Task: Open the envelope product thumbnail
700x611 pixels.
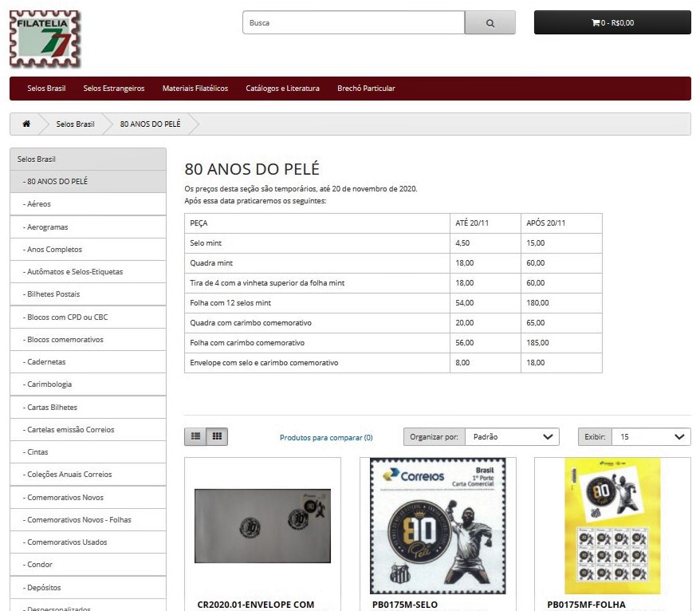Action: [x=262, y=525]
